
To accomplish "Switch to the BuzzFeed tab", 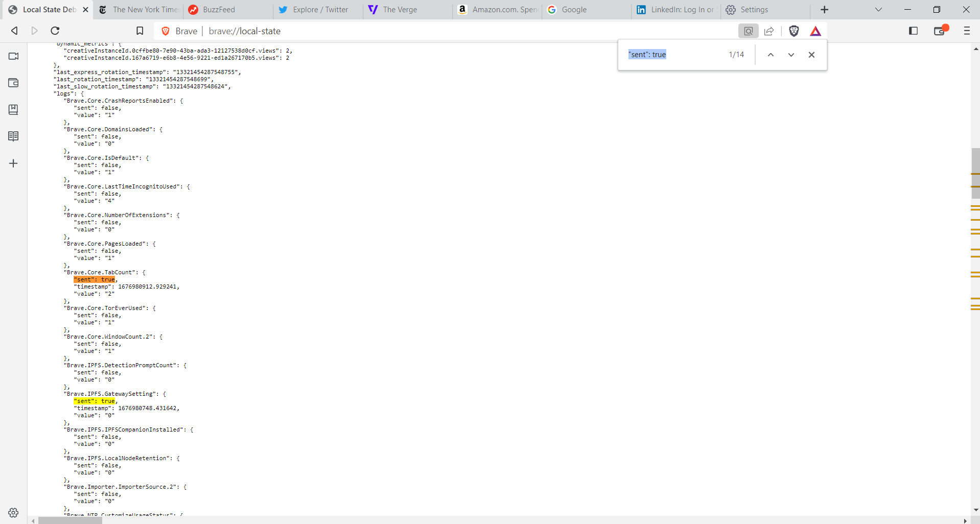I will (x=228, y=10).
